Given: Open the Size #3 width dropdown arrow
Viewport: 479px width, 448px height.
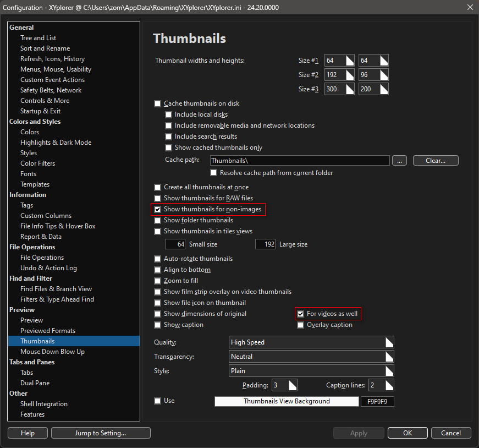Looking at the screenshot, I should click(349, 89).
